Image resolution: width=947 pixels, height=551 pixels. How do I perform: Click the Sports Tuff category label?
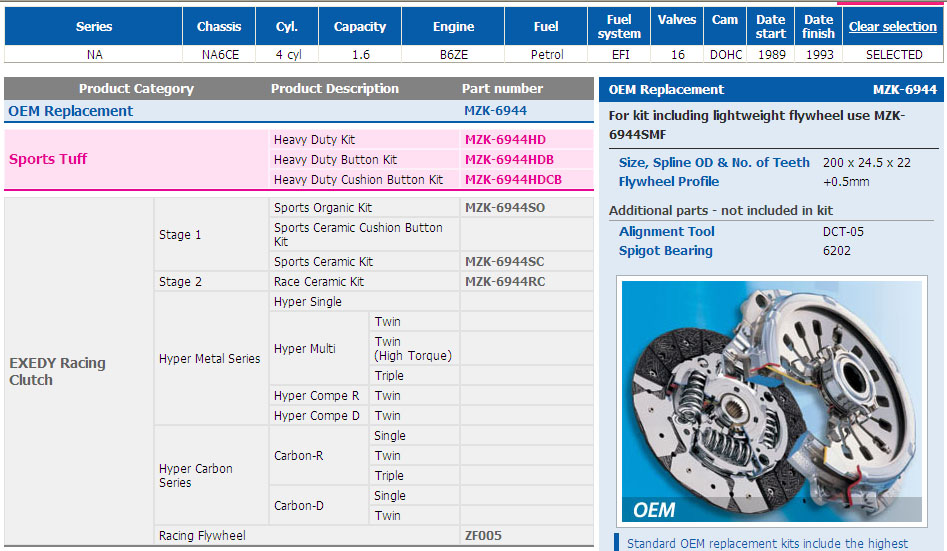pos(48,159)
